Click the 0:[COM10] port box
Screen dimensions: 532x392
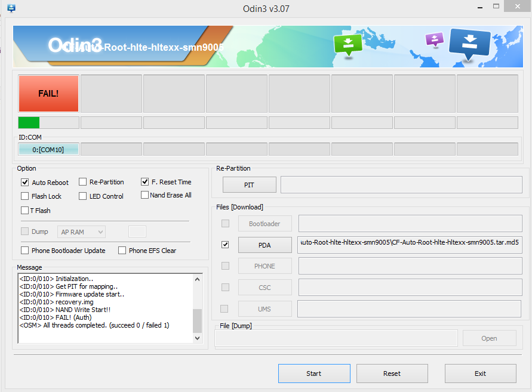[48, 150]
